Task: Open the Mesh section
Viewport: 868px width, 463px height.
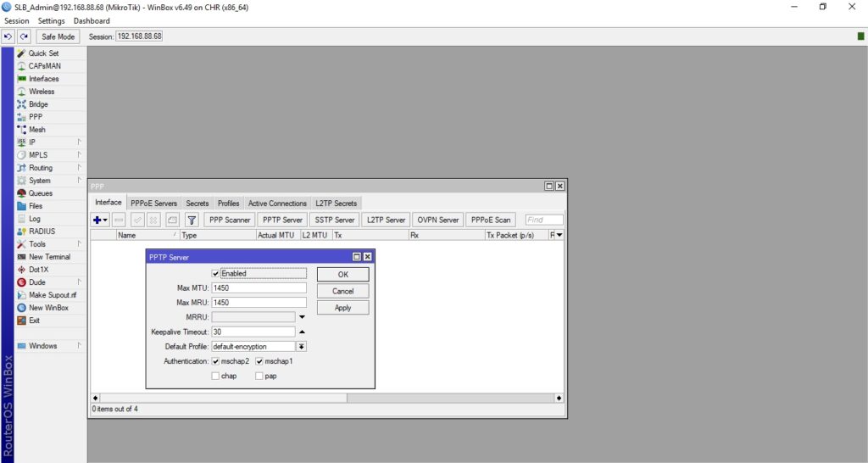Action: coord(37,130)
